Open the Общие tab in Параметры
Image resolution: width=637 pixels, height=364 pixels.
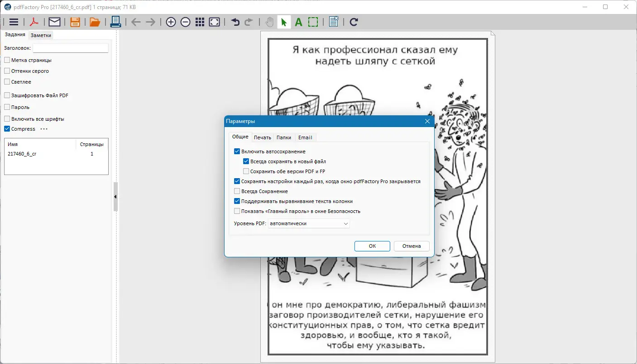(x=240, y=137)
